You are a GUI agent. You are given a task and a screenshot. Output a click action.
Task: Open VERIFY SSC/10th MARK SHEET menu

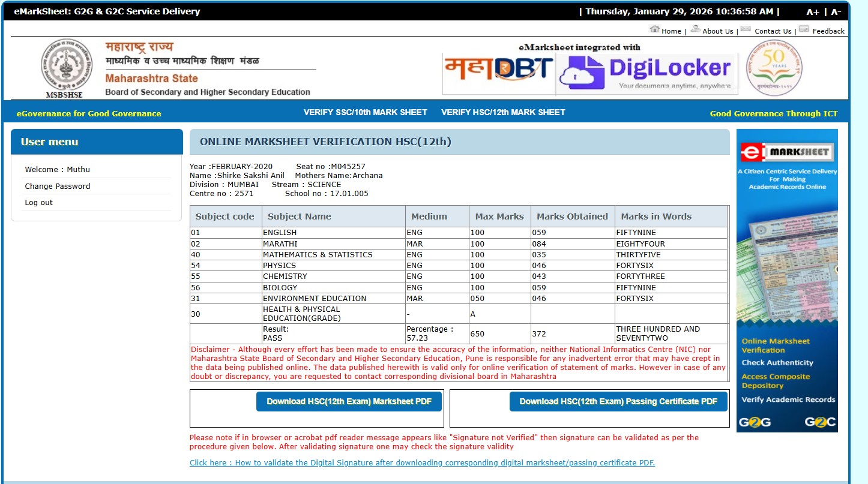click(x=365, y=112)
